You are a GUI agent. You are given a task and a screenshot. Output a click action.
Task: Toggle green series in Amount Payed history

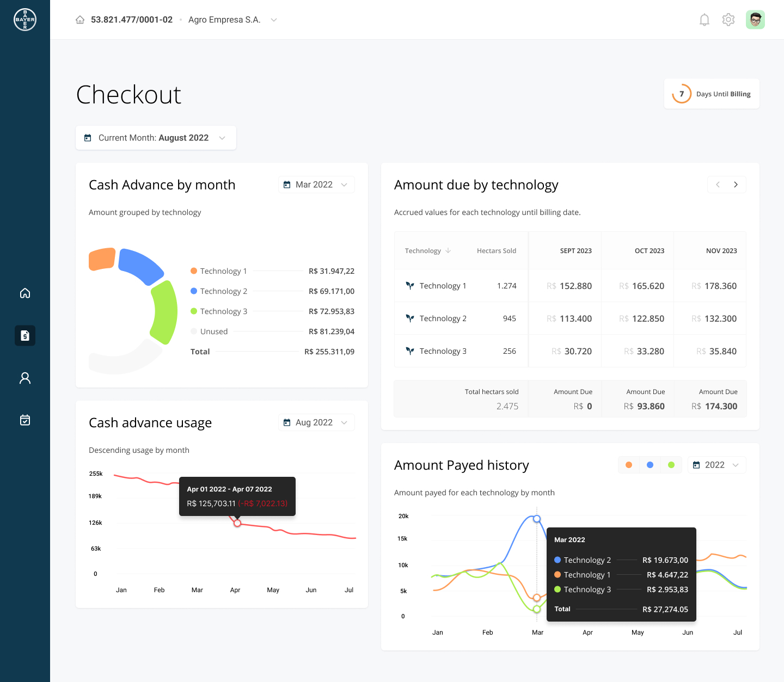(671, 465)
